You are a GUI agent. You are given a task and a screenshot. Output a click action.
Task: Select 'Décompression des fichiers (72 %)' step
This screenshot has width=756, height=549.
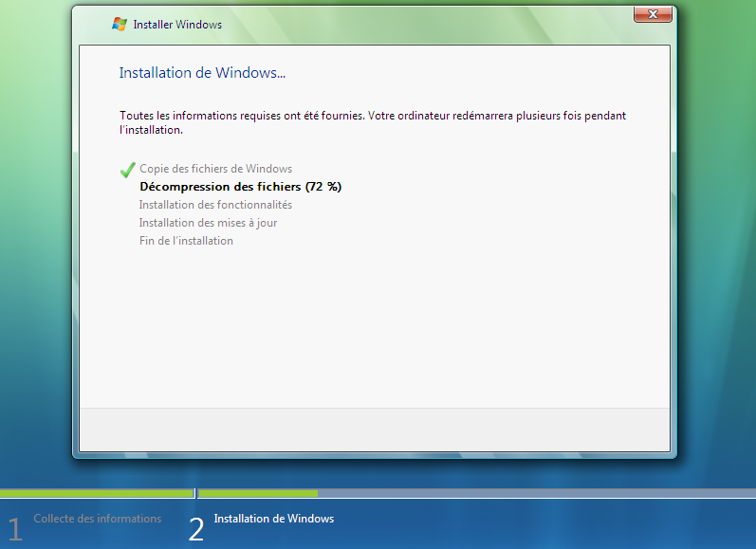tap(240, 187)
